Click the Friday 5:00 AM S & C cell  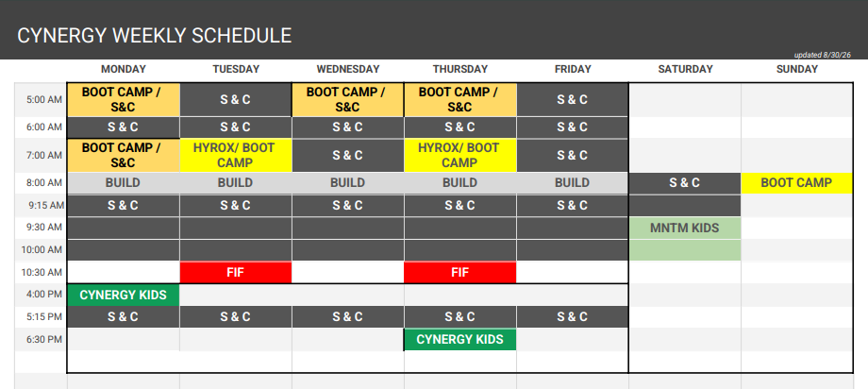click(x=573, y=100)
